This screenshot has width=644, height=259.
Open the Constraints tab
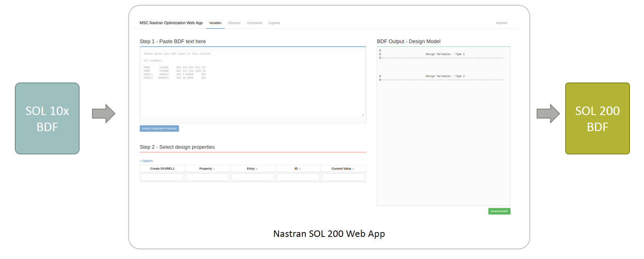[x=254, y=23]
